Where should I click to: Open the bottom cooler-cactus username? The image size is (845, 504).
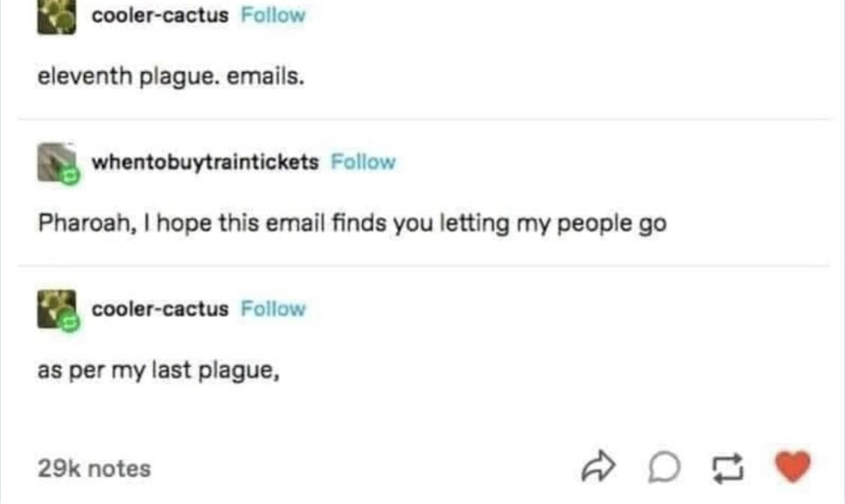click(160, 309)
